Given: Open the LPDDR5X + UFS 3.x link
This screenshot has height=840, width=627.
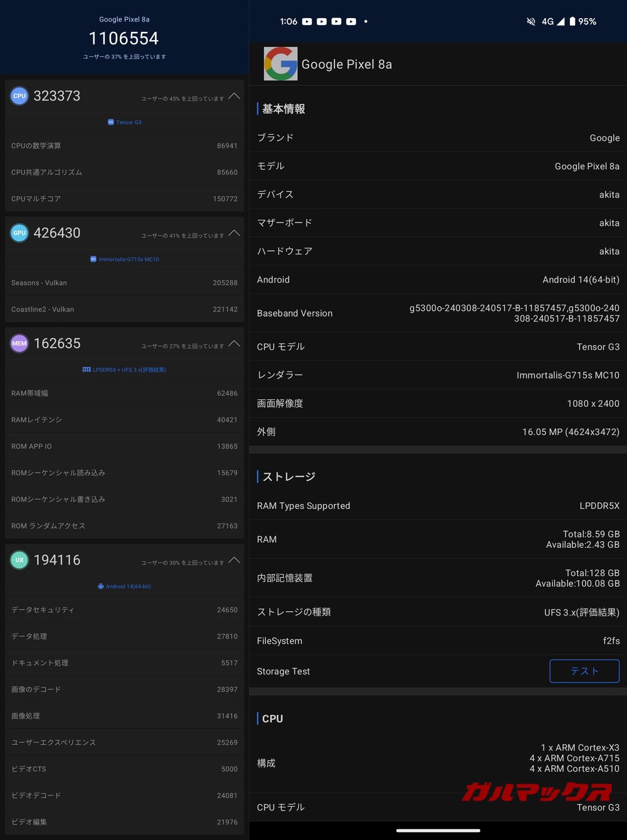Looking at the screenshot, I should tap(125, 370).
